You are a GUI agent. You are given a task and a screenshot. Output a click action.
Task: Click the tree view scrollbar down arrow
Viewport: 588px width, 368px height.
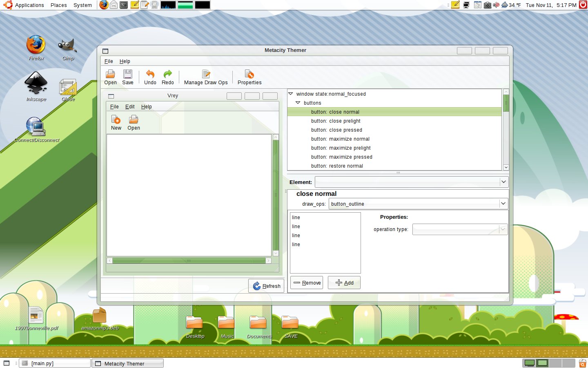pos(506,167)
